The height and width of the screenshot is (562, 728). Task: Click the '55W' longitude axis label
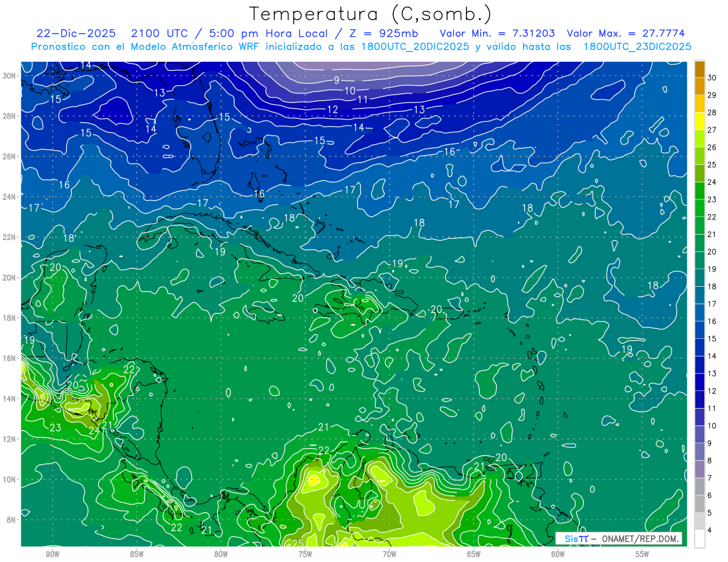pos(642,554)
